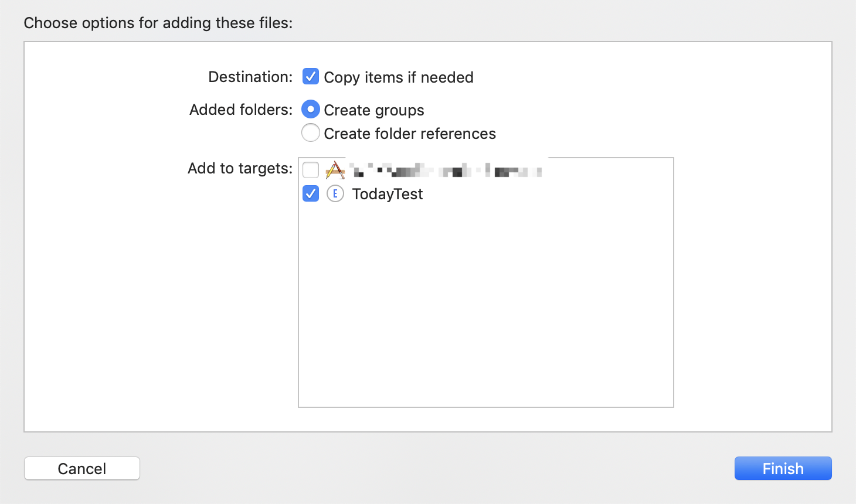Click the application target blueprint icon
Viewport: 856px width, 504px height.
pos(335,171)
